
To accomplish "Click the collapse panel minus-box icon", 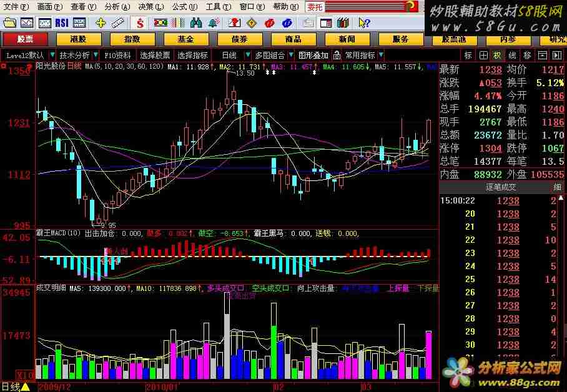I will pos(543,56).
